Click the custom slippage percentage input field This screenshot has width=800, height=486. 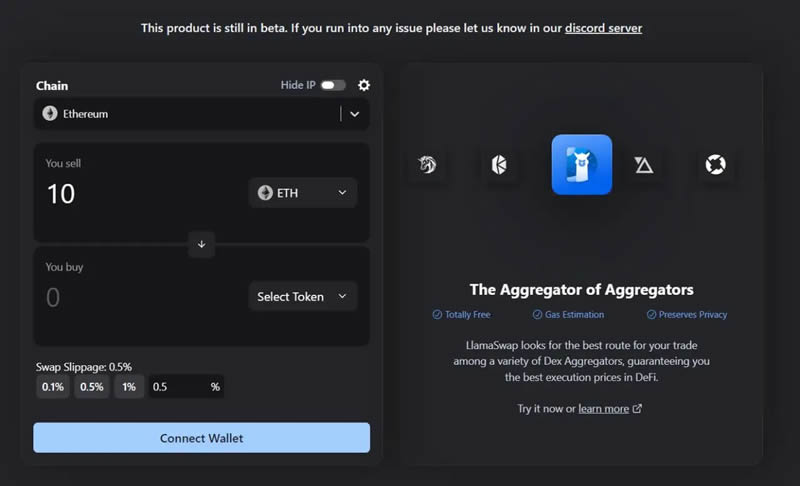[178, 387]
